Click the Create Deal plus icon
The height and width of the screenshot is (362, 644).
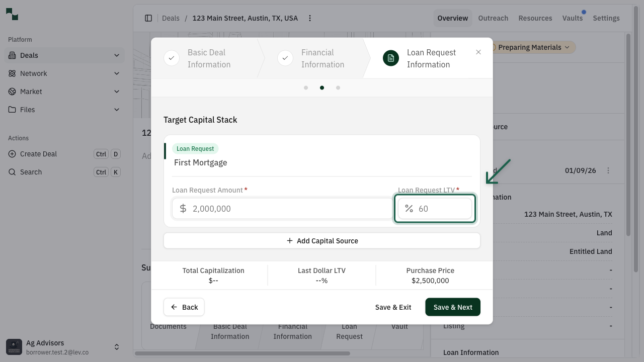(11, 154)
